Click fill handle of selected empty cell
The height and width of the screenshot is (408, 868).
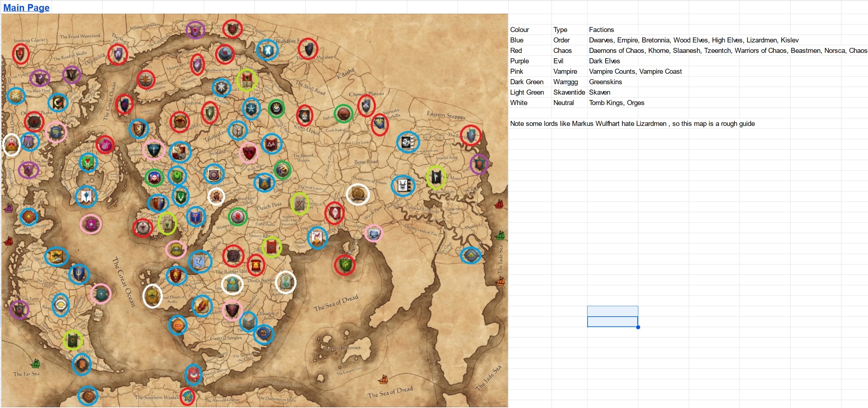pos(638,327)
